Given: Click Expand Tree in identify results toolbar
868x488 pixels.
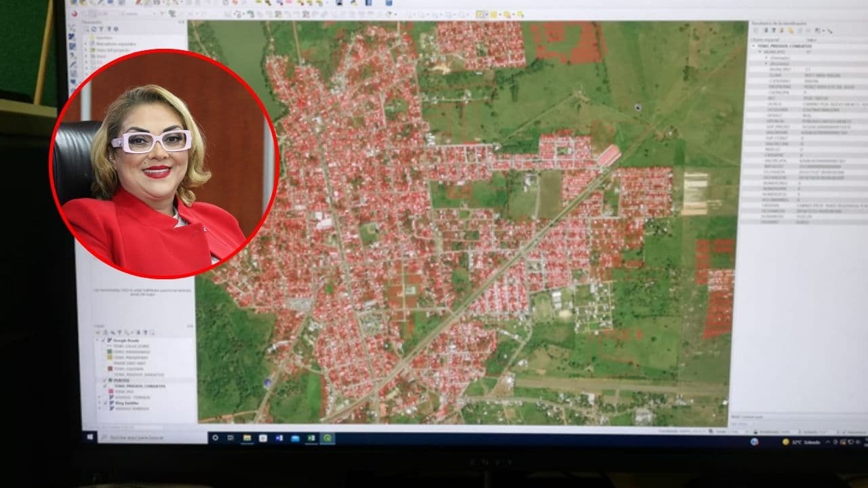Looking at the screenshot, I should [766, 30].
